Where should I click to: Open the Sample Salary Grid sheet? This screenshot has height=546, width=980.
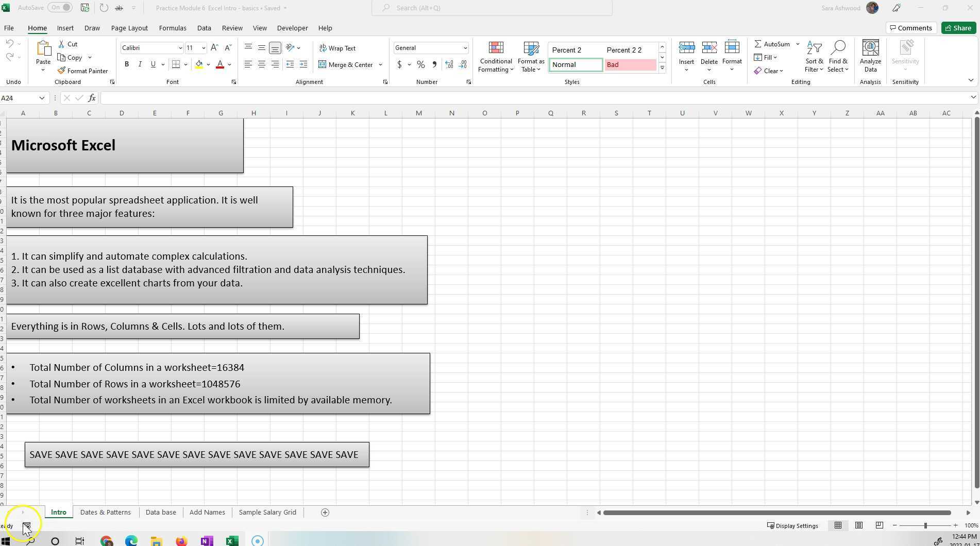point(267,512)
